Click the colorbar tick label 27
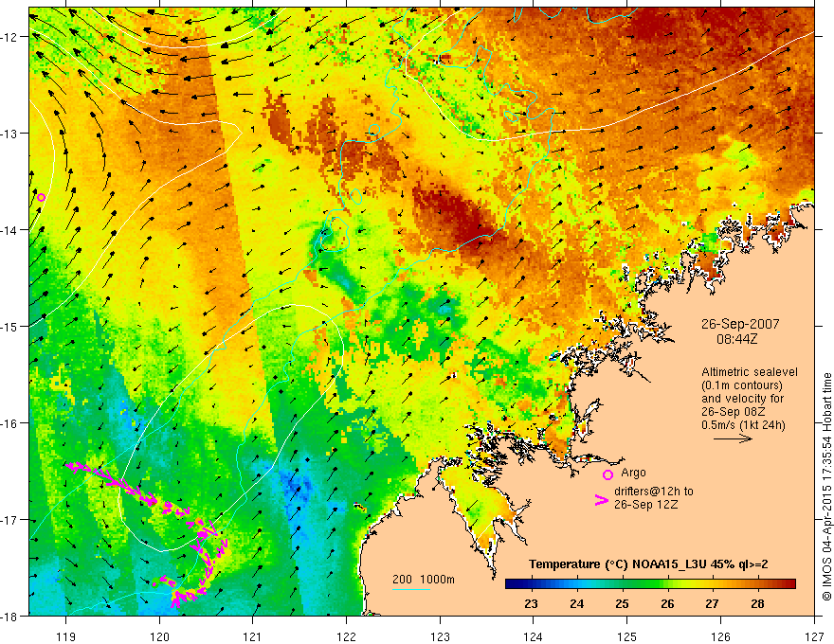Viewport: 834px width, 644px height. pyautogui.click(x=712, y=603)
